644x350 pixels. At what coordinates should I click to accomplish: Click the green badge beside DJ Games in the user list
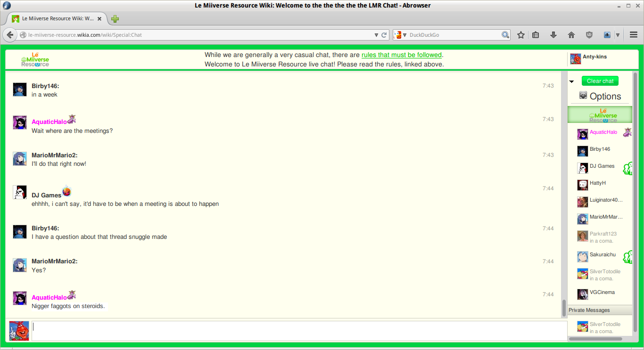coord(627,169)
